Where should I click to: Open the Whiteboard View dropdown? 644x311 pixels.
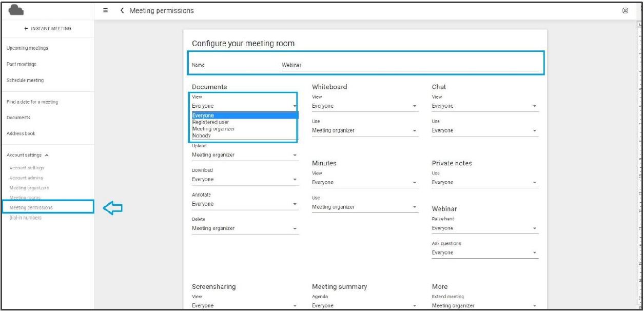(x=365, y=106)
